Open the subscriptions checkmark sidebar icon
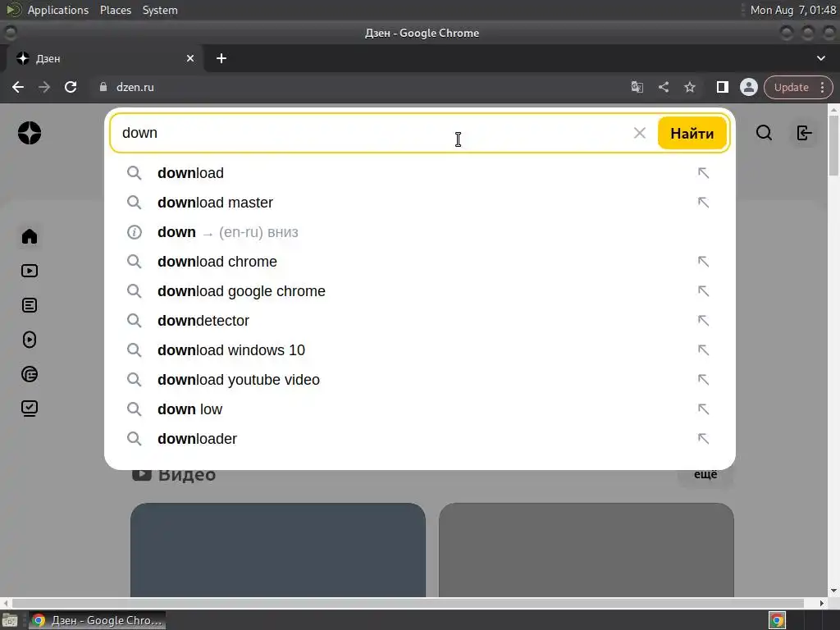 point(30,409)
